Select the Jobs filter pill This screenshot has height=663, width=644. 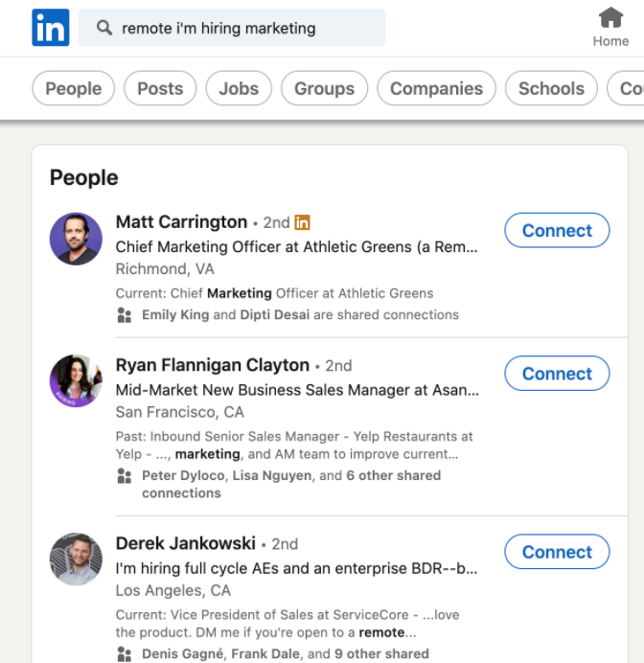click(x=239, y=89)
